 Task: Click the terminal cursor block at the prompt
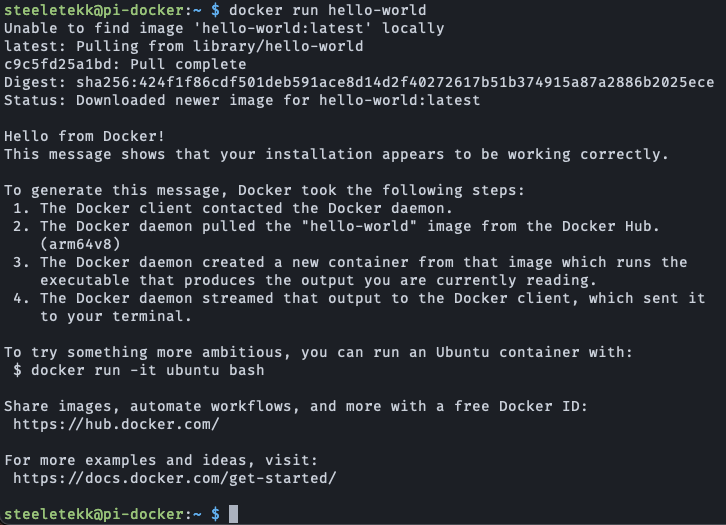click(233, 514)
